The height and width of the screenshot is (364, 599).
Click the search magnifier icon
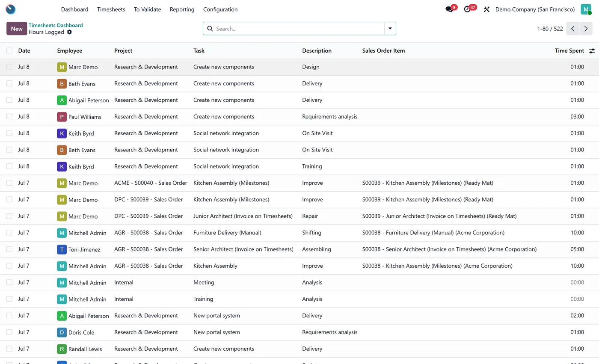pos(210,29)
